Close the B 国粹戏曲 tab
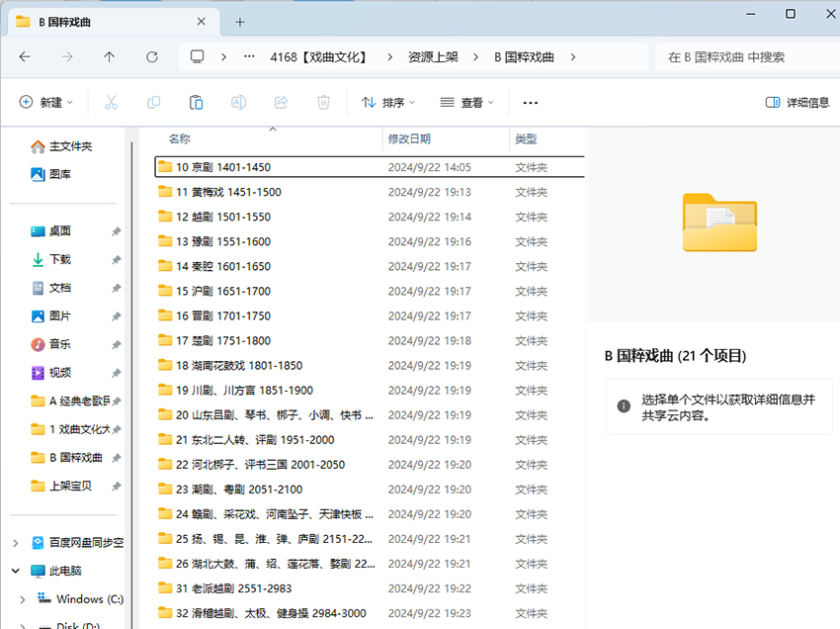Image resolution: width=840 pixels, height=629 pixels. pyautogui.click(x=202, y=22)
